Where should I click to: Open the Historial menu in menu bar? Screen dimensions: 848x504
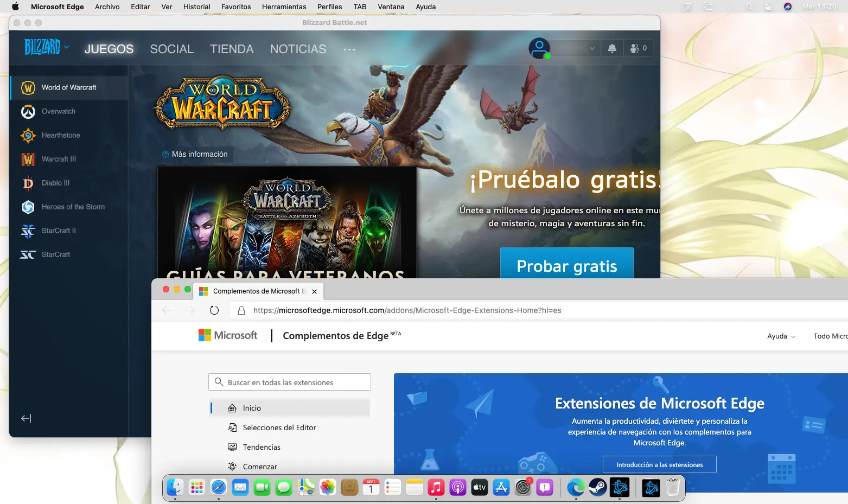[197, 7]
